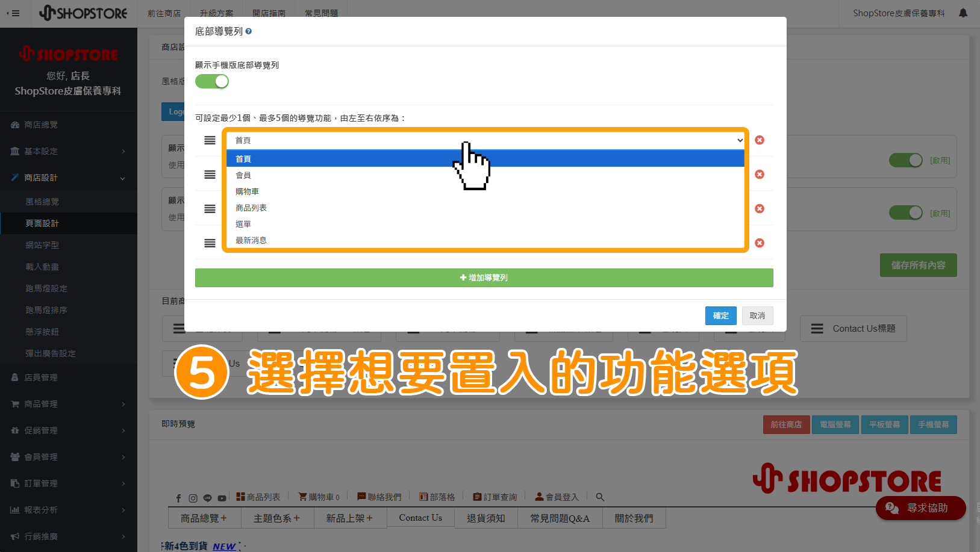The image size is (980, 552).
Task: Click the Facebook icon in preview header
Action: click(x=178, y=498)
